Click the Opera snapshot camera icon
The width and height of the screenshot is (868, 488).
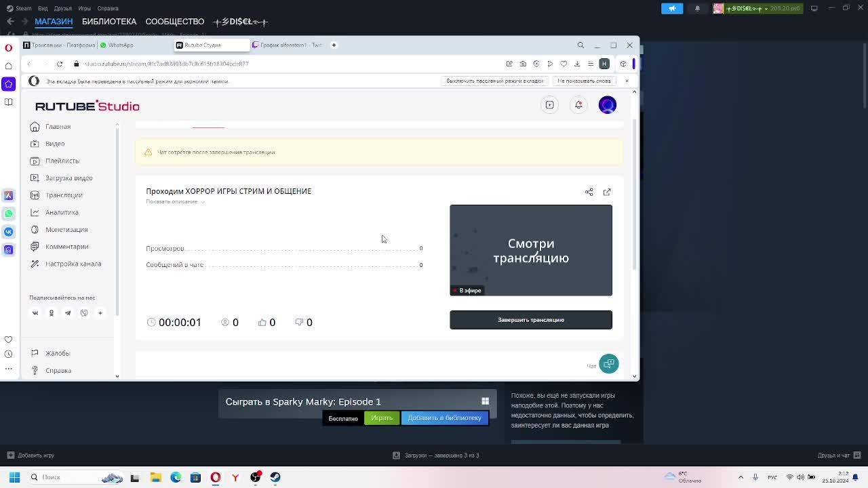[x=523, y=64]
